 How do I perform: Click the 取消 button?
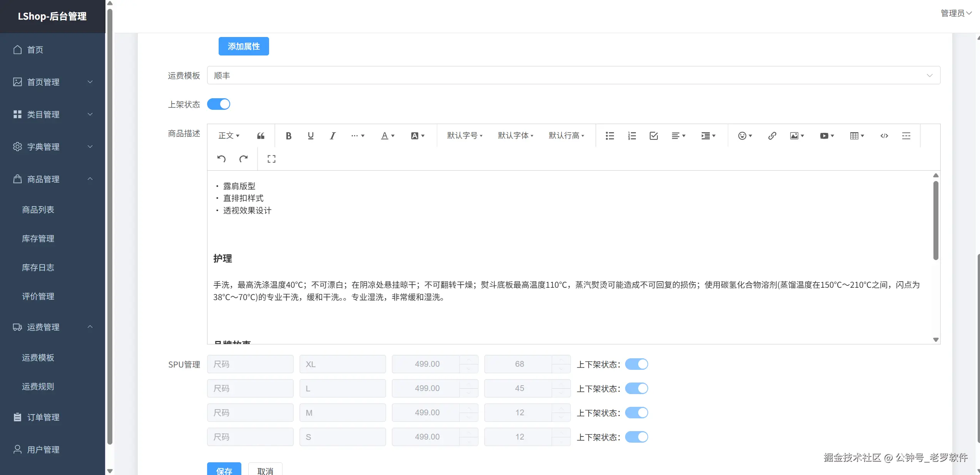click(265, 470)
